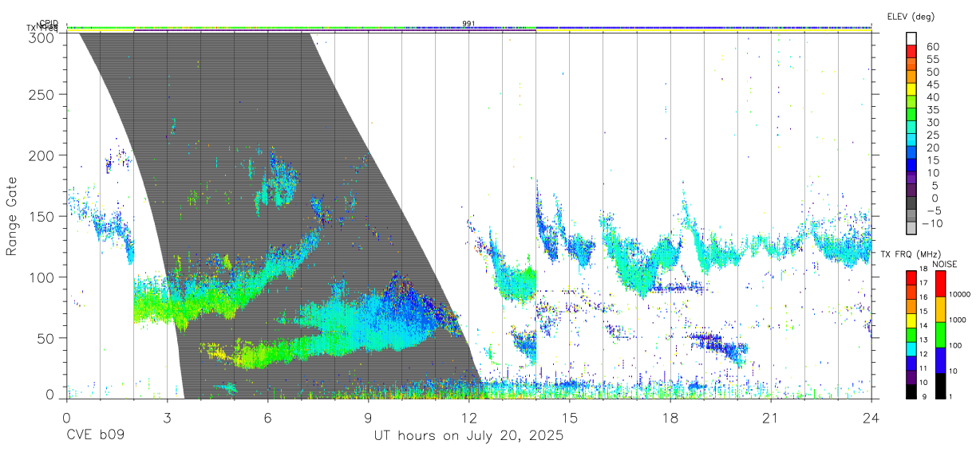Click the 'CPID' label at top left
Screen dimensions: 980x452
(x=49, y=23)
